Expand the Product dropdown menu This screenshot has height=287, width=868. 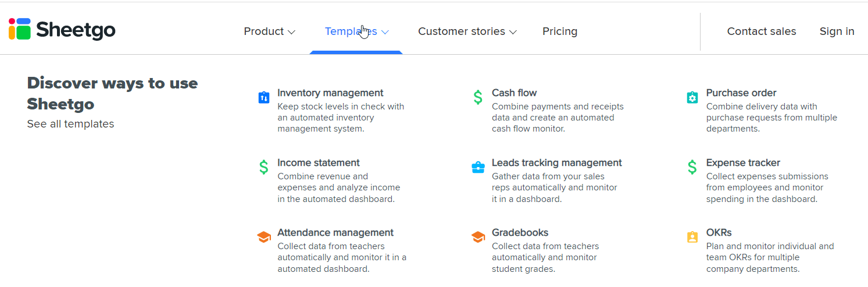(x=270, y=31)
